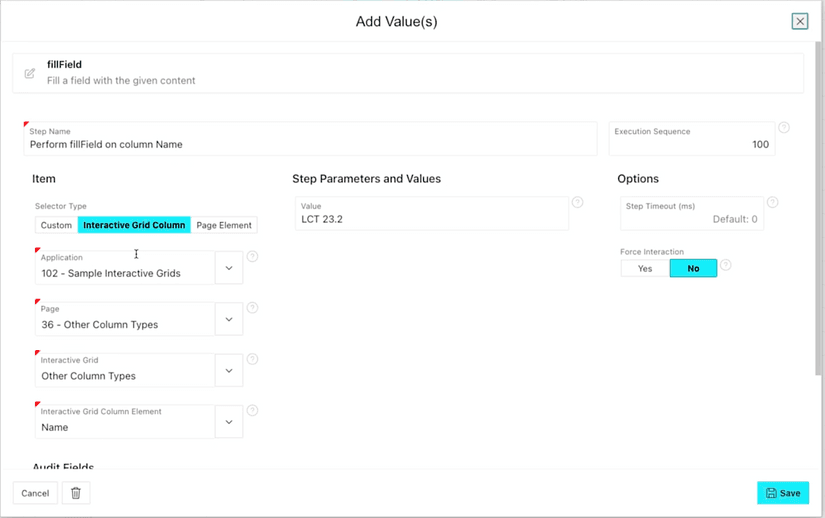
Task: Expand the Application dropdown arrow
Action: tap(229, 268)
